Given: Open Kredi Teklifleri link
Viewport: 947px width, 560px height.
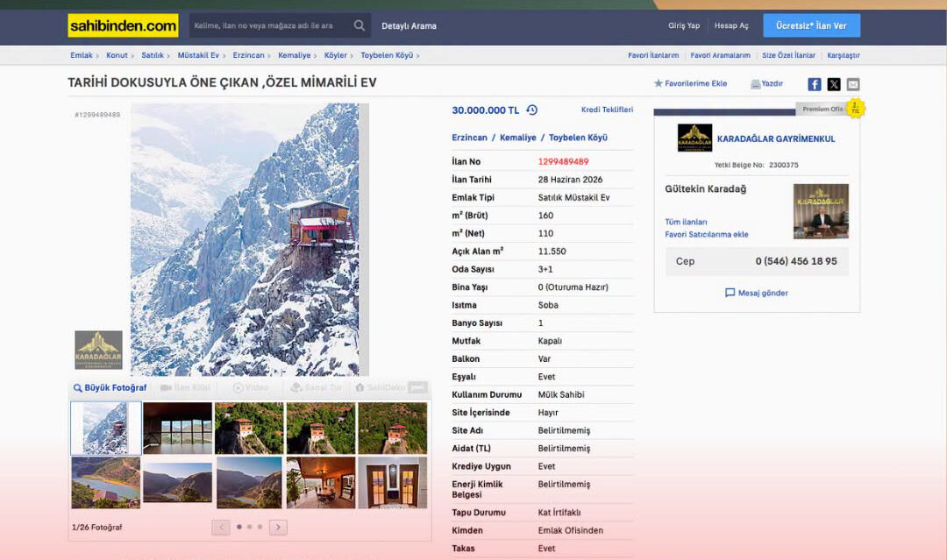Looking at the screenshot, I should pos(607,110).
